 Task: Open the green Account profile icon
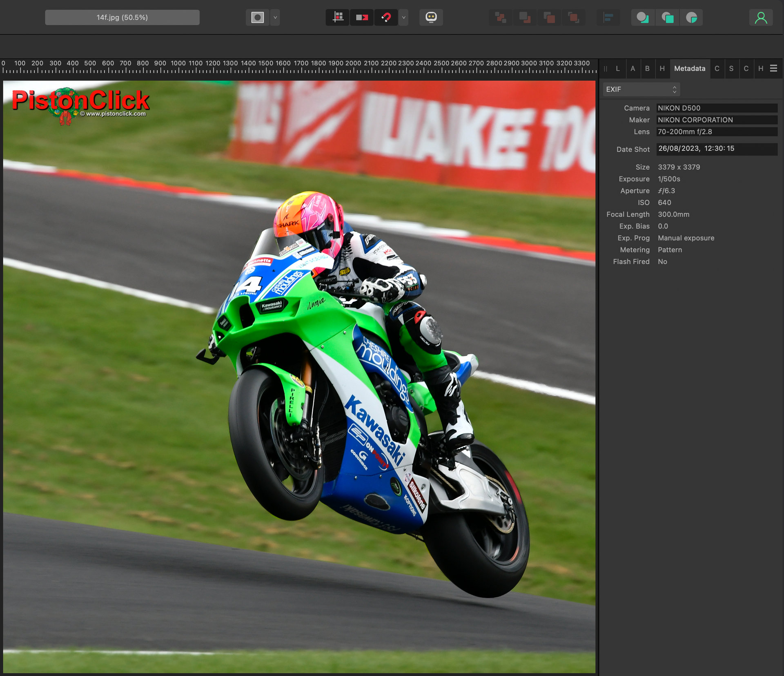[x=761, y=18]
